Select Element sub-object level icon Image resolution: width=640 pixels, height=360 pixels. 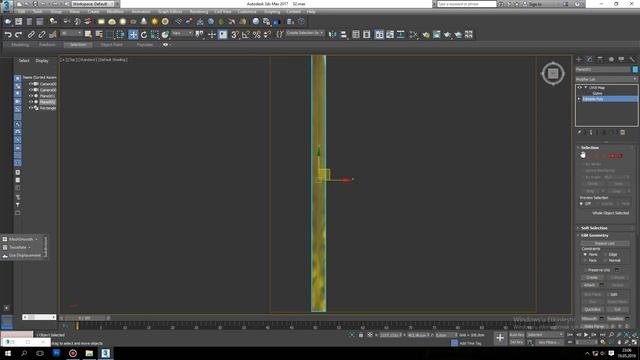click(620, 156)
